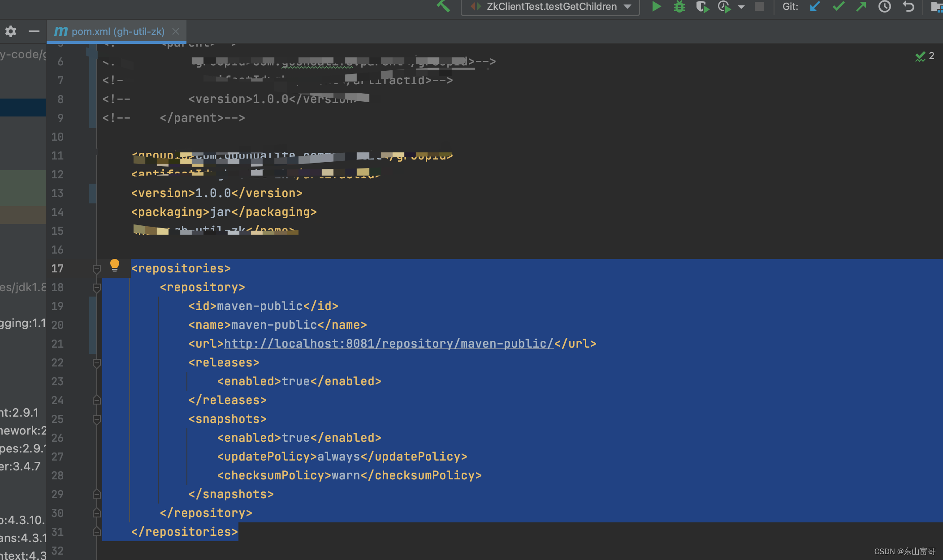Click the Build Project hammer icon

(x=443, y=6)
